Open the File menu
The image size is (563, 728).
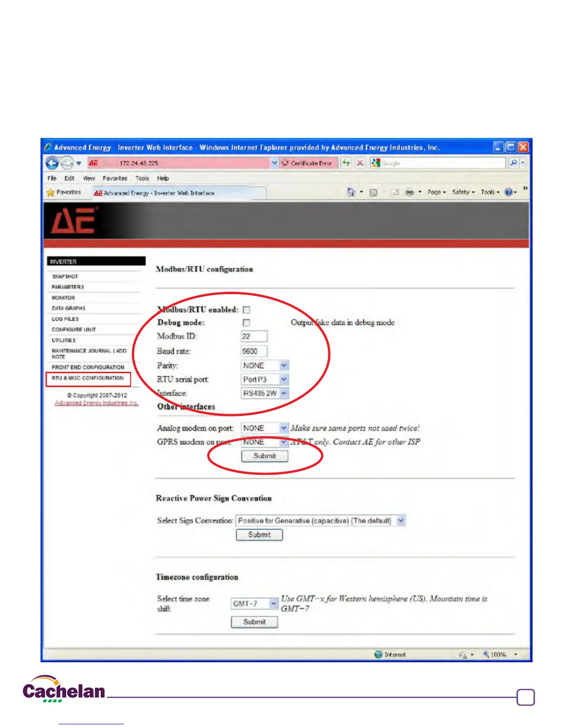pyautogui.click(x=52, y=178)
